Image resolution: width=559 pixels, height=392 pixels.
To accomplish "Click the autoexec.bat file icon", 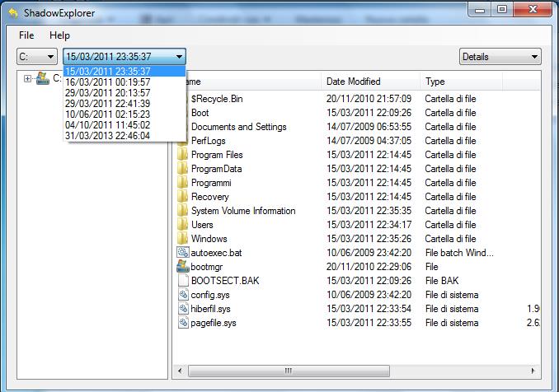I will pos(183,253).
